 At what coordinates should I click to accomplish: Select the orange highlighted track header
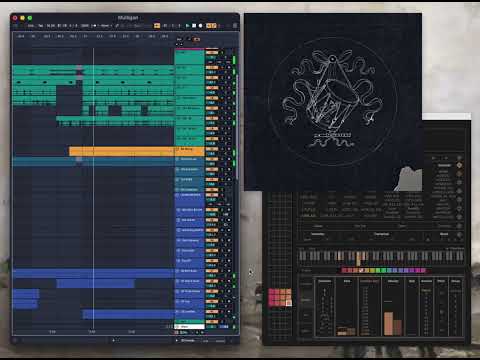point(190,151)
